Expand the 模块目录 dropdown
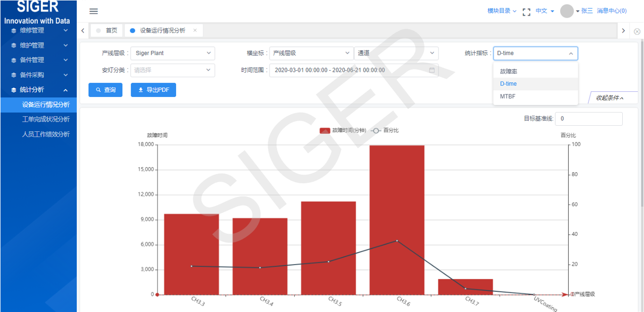 point(502,11)
